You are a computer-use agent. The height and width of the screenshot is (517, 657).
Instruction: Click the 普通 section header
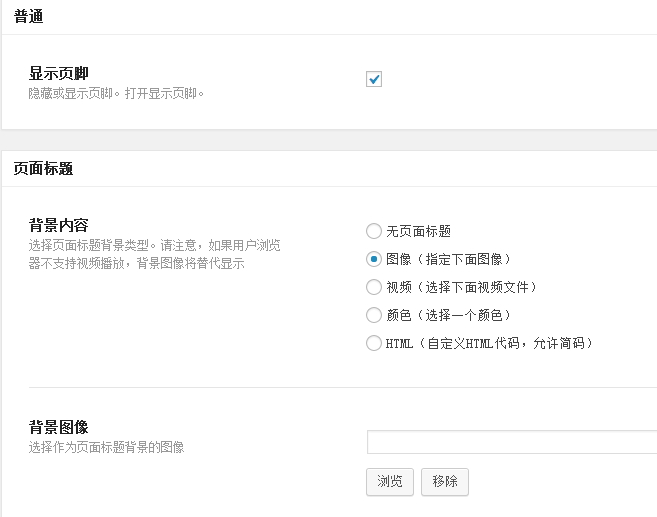pyautogui.click(x=28, y=17)
